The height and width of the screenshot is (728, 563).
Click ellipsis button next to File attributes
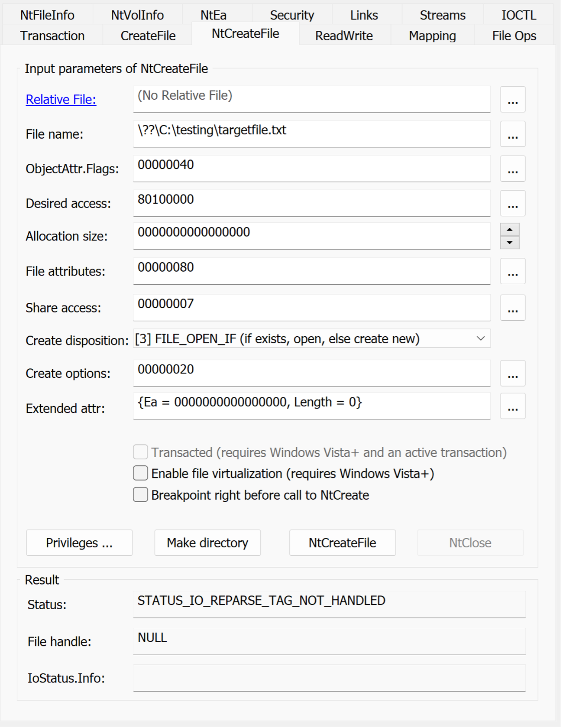(512, 272)
